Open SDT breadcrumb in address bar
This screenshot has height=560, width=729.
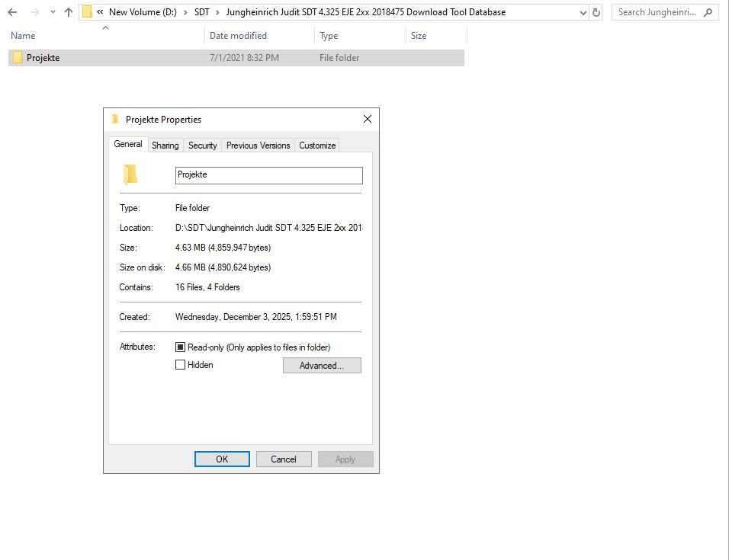click(202, 12)
